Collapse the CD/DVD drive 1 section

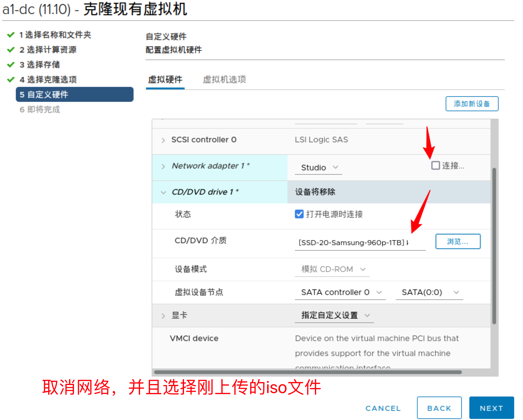[163, 193]
